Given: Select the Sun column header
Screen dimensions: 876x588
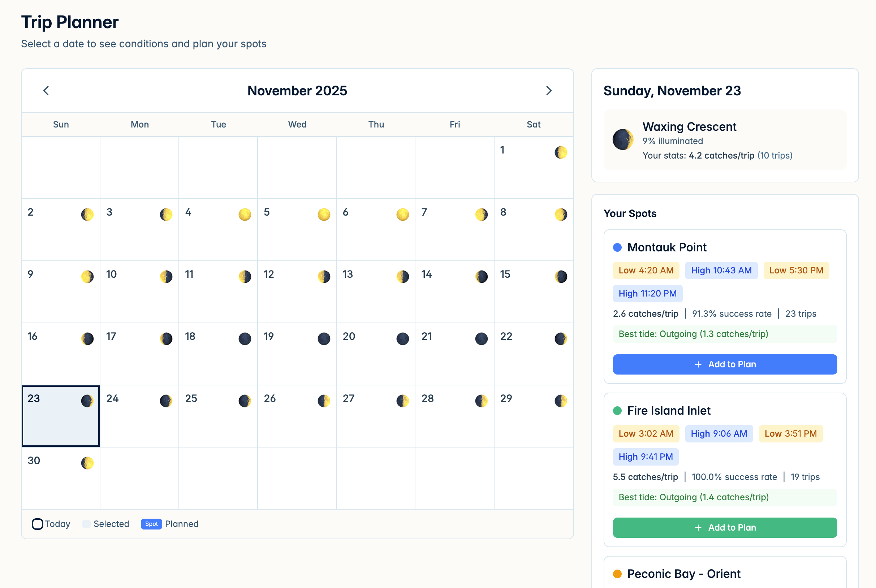Looking at the screenshot, I should tap(61, 124).
